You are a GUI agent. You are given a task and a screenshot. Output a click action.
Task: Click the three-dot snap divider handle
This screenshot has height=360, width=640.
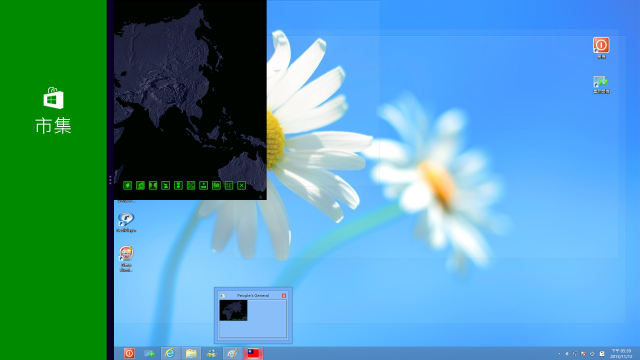pyautogui.click(x=110, y=180)
